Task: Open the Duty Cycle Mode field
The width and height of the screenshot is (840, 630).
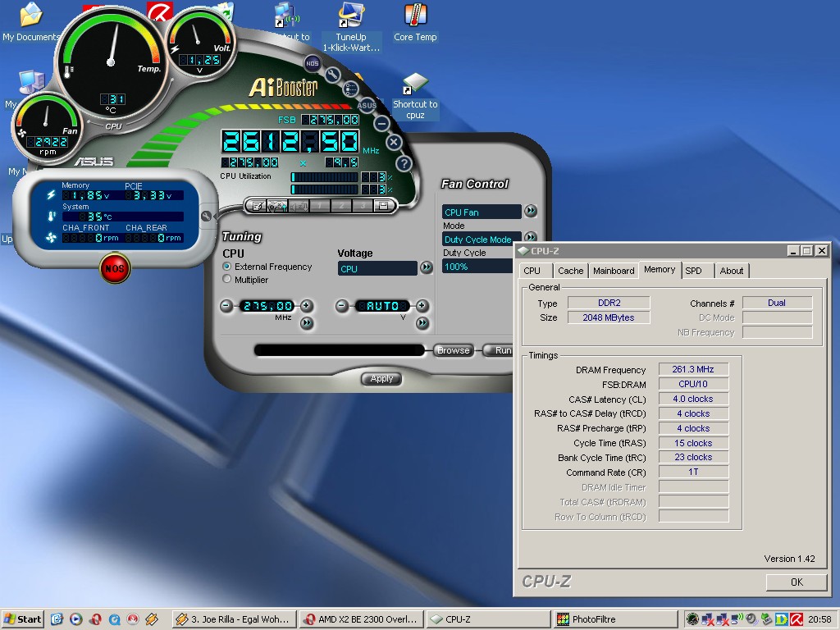Action: click(482, 239)
